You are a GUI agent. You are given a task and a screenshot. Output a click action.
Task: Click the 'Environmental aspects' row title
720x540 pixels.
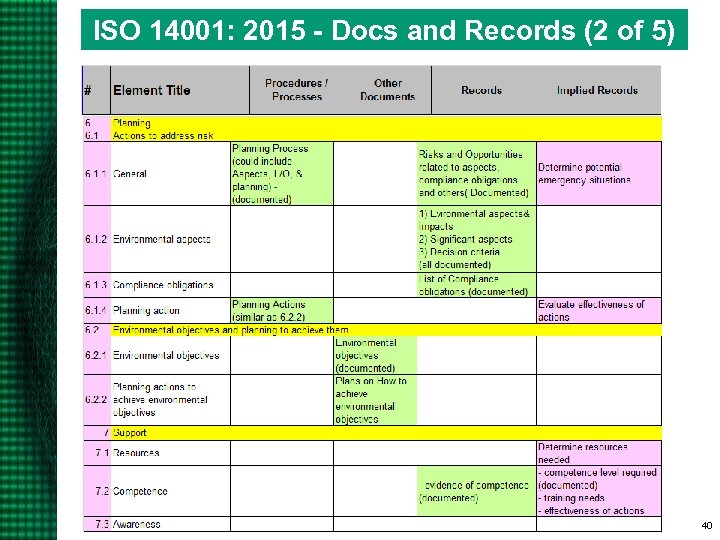point(162,239)
